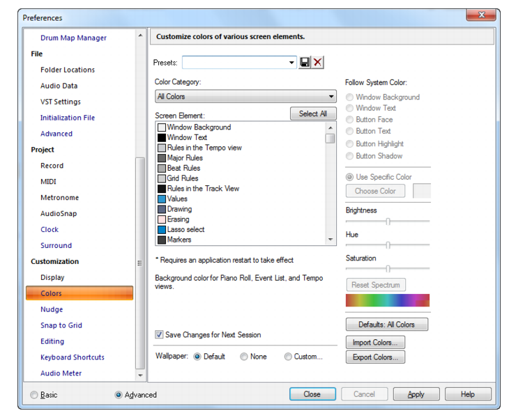509x420 pixels.
Task: Save preset with the floppy disk icon
Action: [x=305, y=62]
